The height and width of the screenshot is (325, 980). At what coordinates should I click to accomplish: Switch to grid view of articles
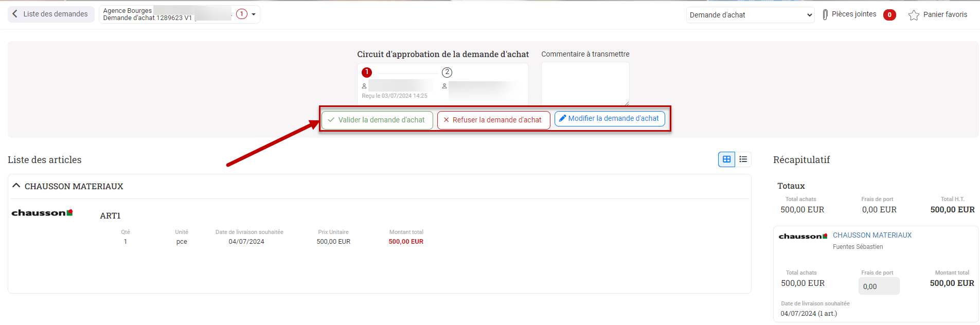[726, 159]
